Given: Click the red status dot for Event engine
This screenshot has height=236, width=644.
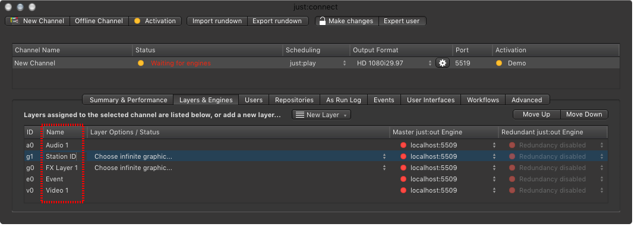Looking at the screenshot, I should click(x=403, y=179).
